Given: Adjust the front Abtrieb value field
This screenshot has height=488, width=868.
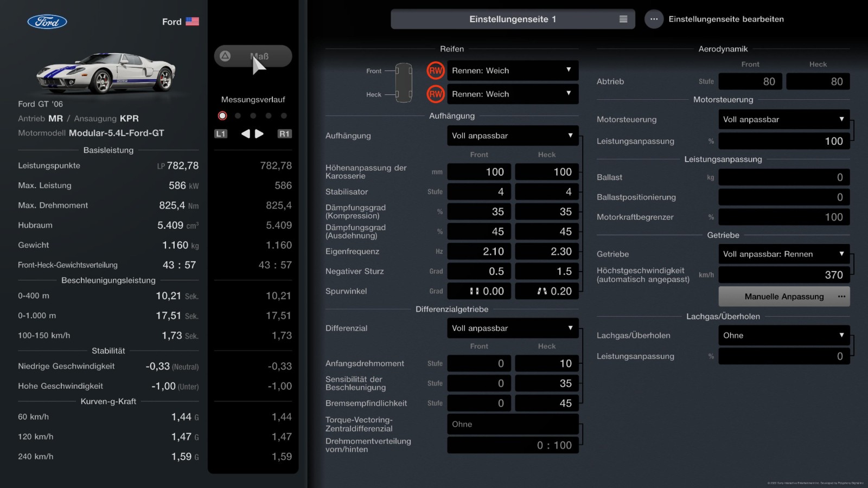Looking at the screenshot, I should pos(750,81).
